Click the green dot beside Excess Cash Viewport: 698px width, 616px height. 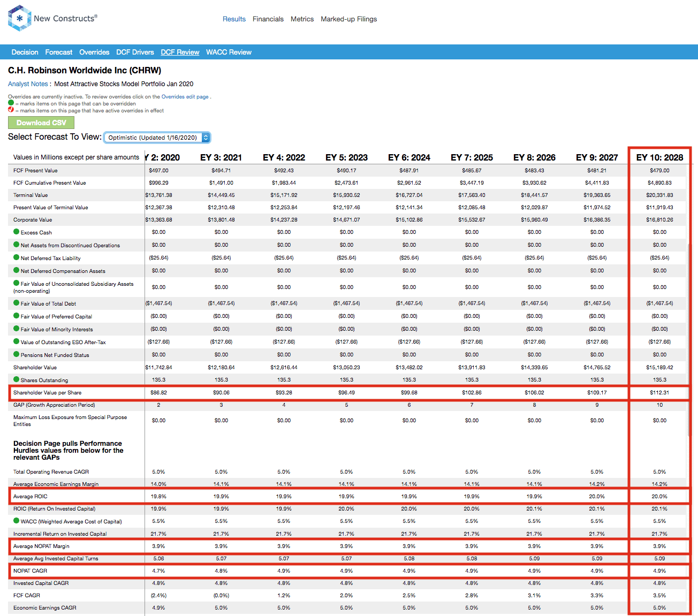17,232
